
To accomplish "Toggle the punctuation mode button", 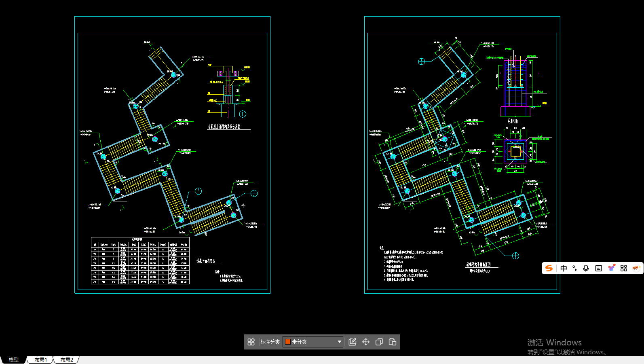I will (x=574, y=268).
